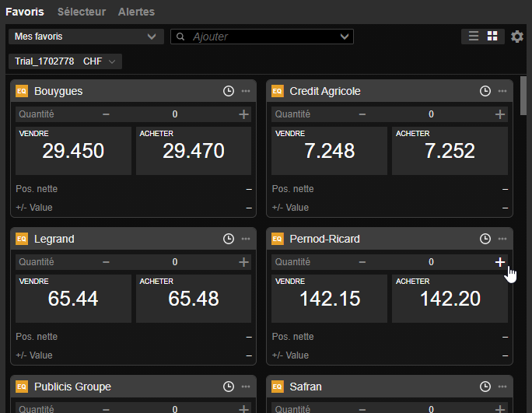The height and width of the screenshot is (413, 532).
Task: Open Pernod-Ricard clock icon
Action: coord(485,239)
